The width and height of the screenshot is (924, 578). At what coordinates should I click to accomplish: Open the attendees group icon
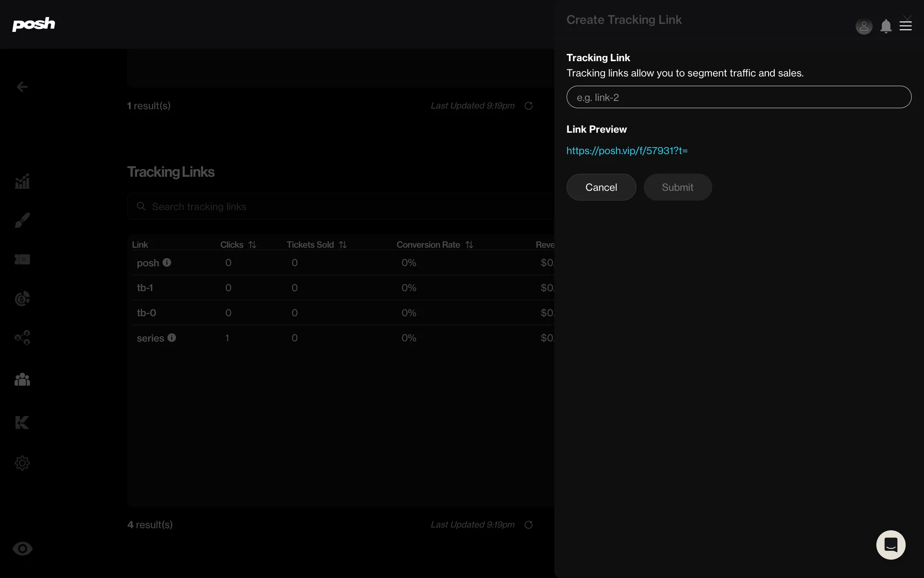pos(22,380)
